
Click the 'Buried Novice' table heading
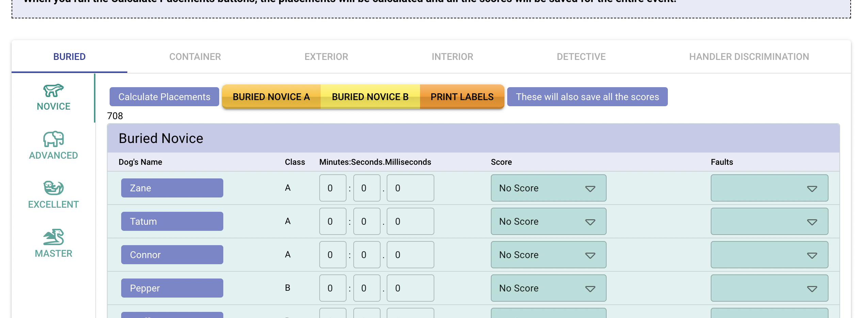[161, 139]
